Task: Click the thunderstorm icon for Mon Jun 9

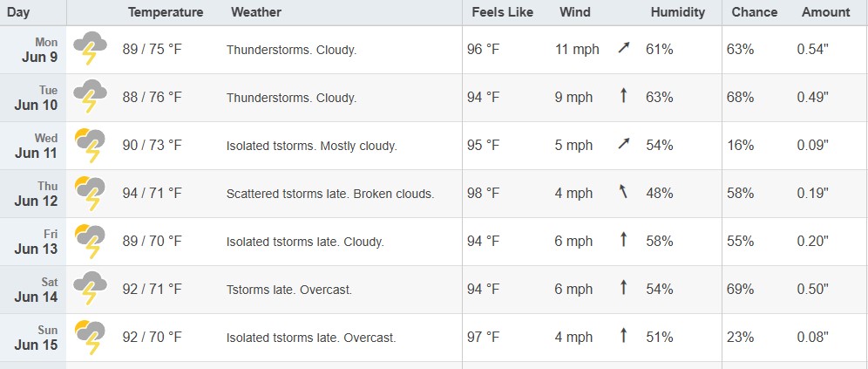Action: click(x=91, y=48)
